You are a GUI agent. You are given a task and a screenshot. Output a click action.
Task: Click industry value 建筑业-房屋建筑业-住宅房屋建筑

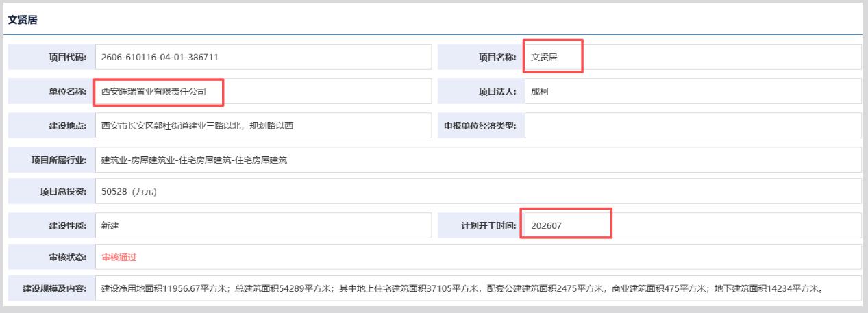tap(194, 160)
